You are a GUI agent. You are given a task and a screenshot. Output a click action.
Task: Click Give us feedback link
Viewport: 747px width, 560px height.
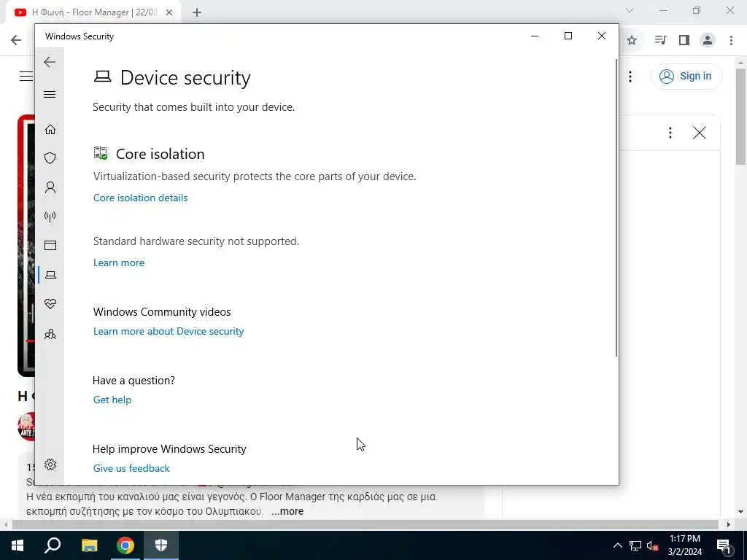pyautogui.click(x=131, y=469)
